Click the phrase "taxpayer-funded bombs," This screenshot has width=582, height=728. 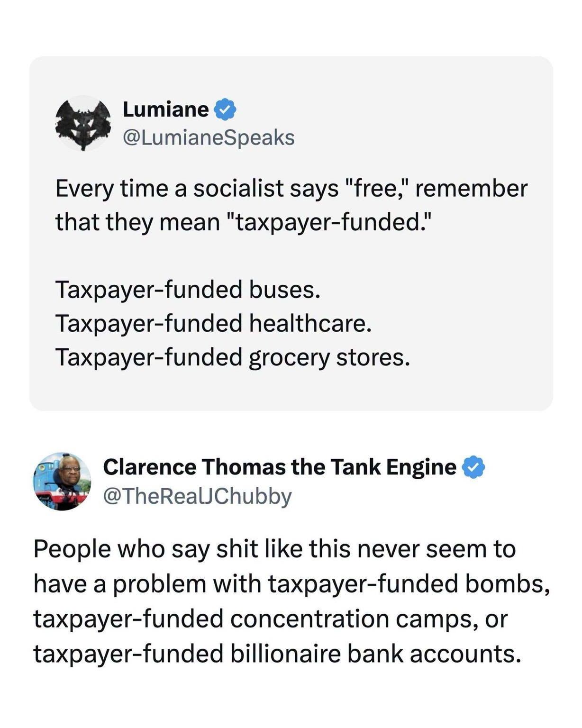tap(409, 583)
